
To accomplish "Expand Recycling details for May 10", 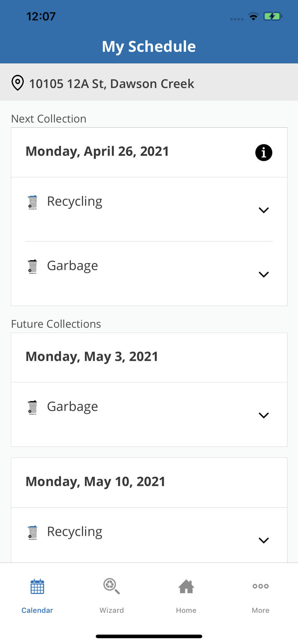I will pyautogui.click(x=263, y=540).
